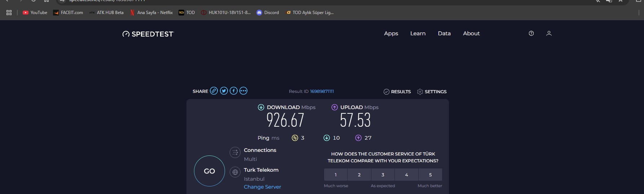Share result on Facebook
This screenshot has height=194, width=644.
(x=234, y=91)
